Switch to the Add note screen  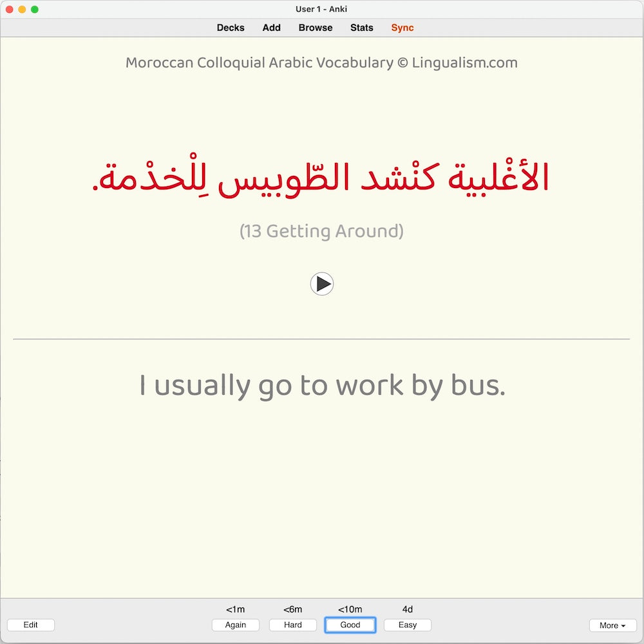tap(271, 28)
